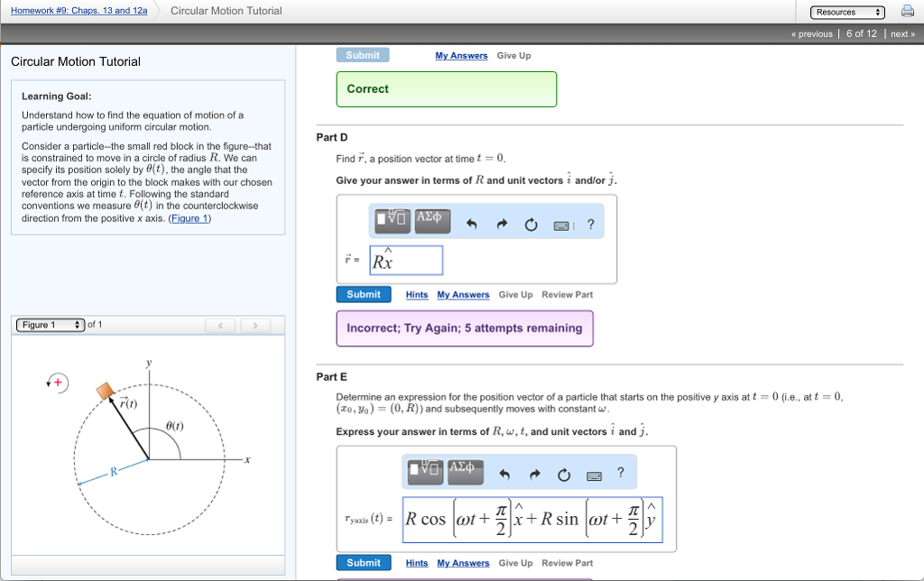Click the Figure 1 link in the problem text
The image size is (924, 581).
point(189,217)
